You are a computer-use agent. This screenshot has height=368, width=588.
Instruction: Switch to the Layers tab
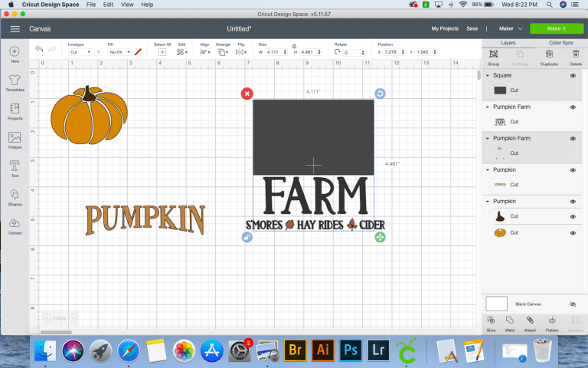click(x=508, y=43)
